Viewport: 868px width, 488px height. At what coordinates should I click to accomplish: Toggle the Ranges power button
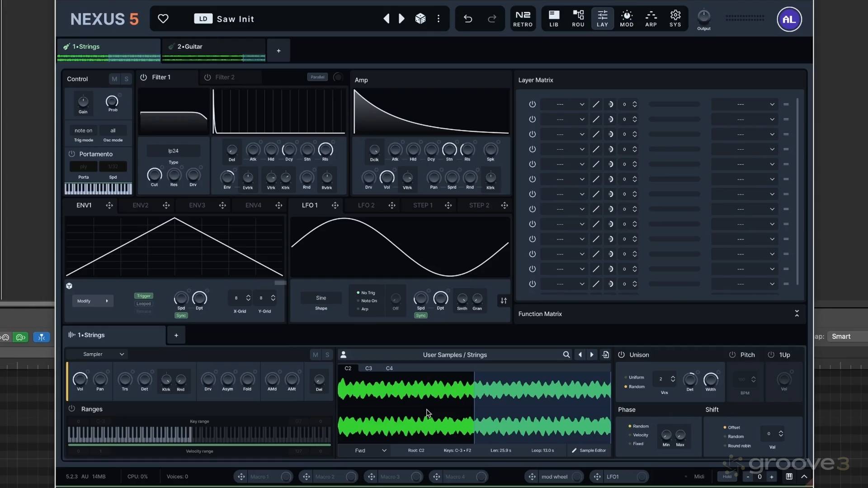click(71, 408)
